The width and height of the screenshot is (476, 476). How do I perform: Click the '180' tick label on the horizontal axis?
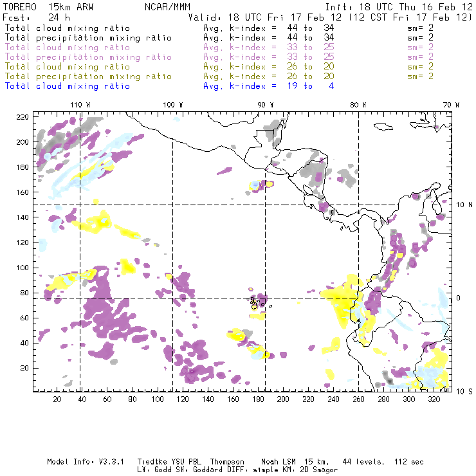[258, 399]
